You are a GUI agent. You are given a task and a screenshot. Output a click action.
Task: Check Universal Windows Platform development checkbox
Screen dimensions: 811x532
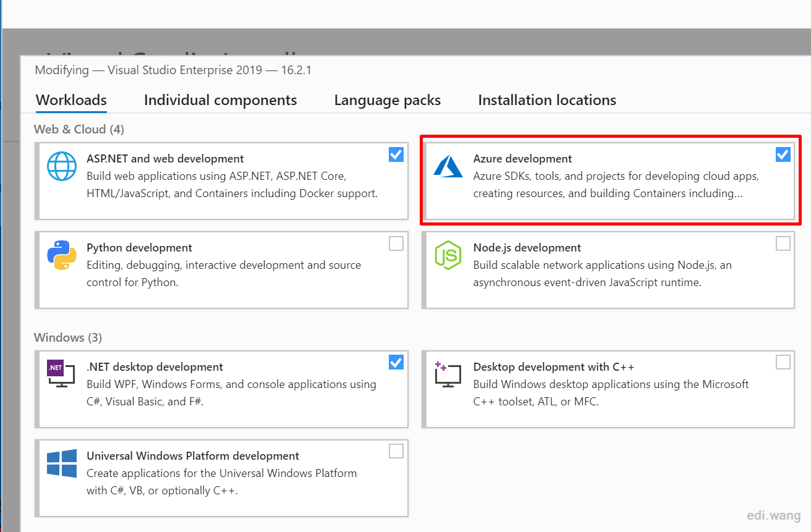click(396, 451)
